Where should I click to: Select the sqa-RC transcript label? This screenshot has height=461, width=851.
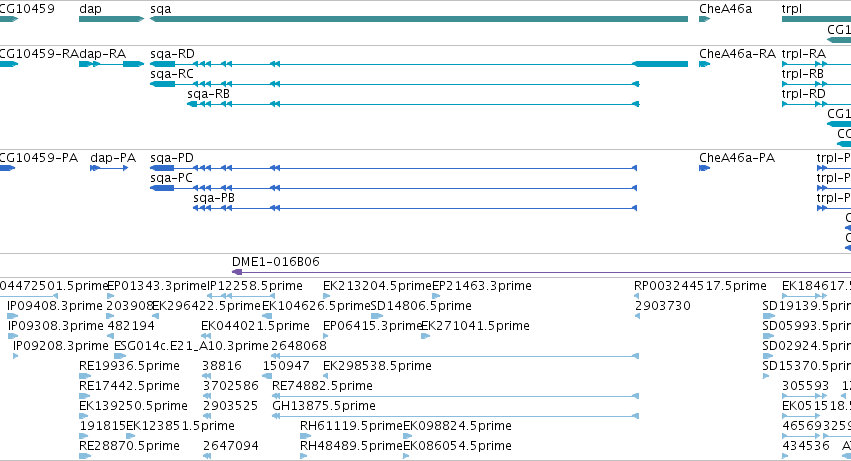[172, 74]
